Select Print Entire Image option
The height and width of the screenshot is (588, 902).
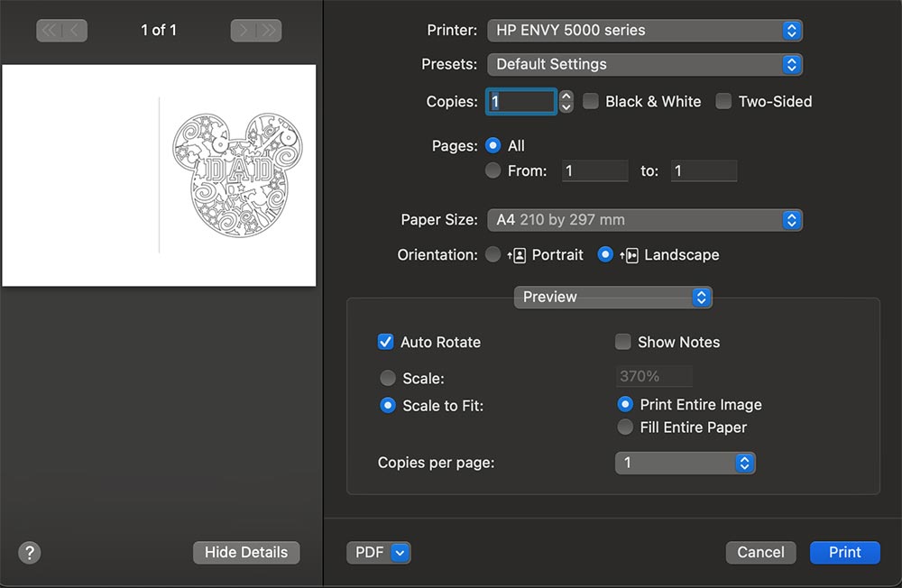click(625, 404)
